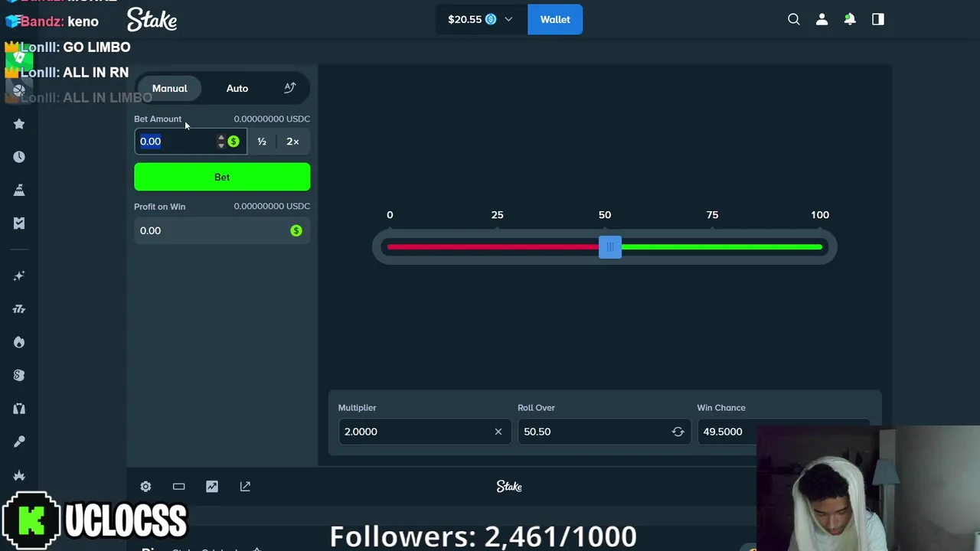Click the blue dice slider handle
The image size is (980, 551).
[x=610, y=246]
